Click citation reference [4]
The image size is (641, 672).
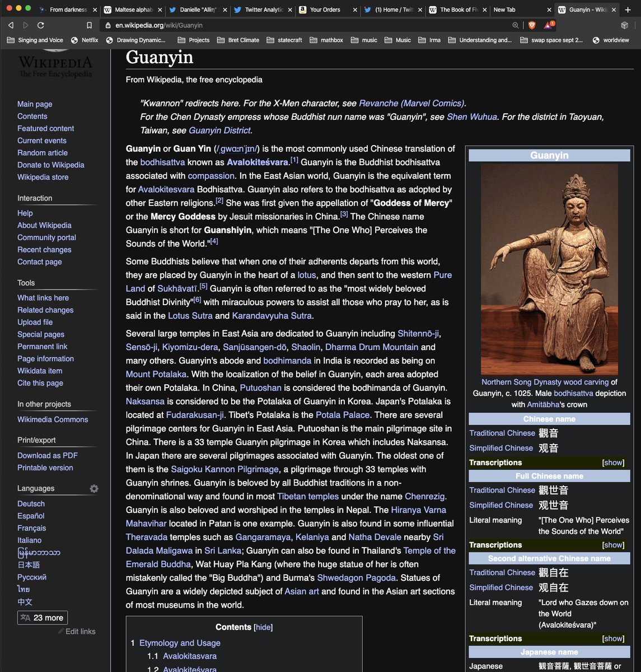point(214,241)
